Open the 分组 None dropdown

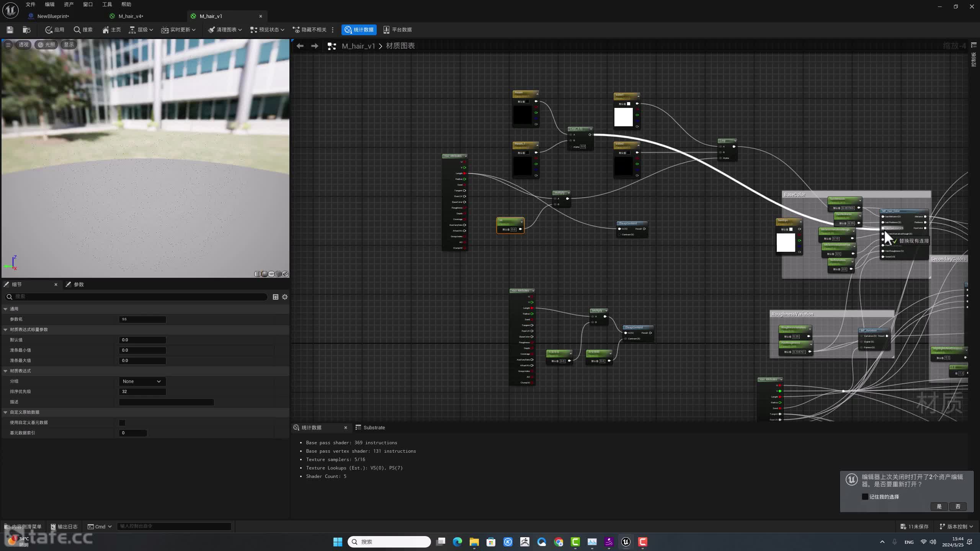point(142,381)
